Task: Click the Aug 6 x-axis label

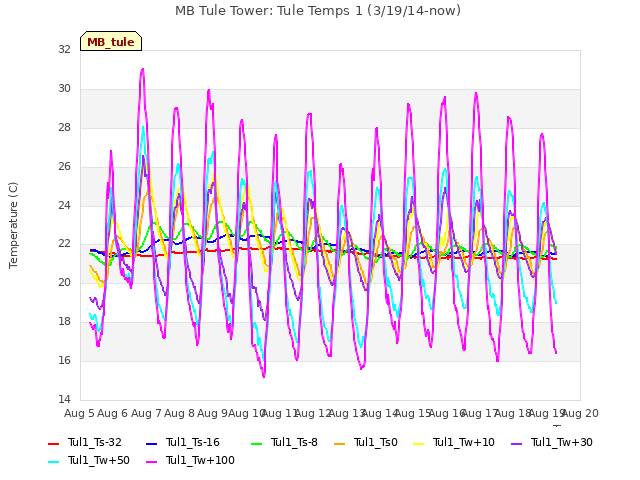Action: pyautogui.click(x=113, y=413)
